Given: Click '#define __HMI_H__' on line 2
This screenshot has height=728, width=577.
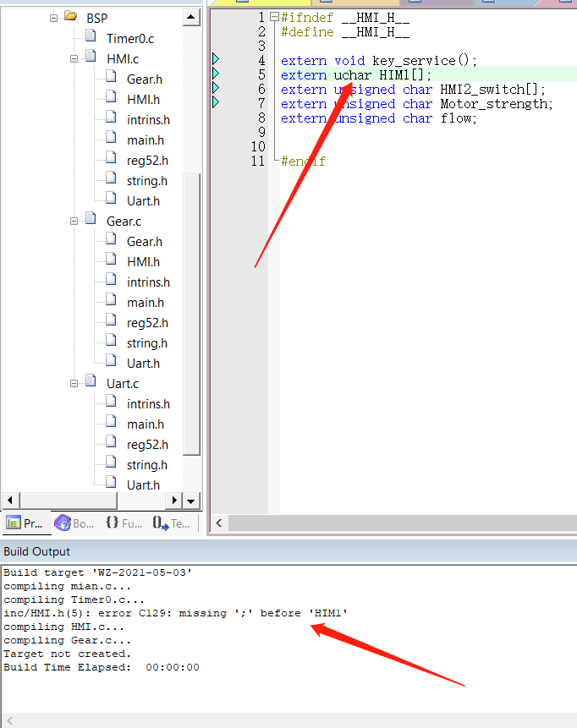Looking at the screenshot, I should [345, 32].
